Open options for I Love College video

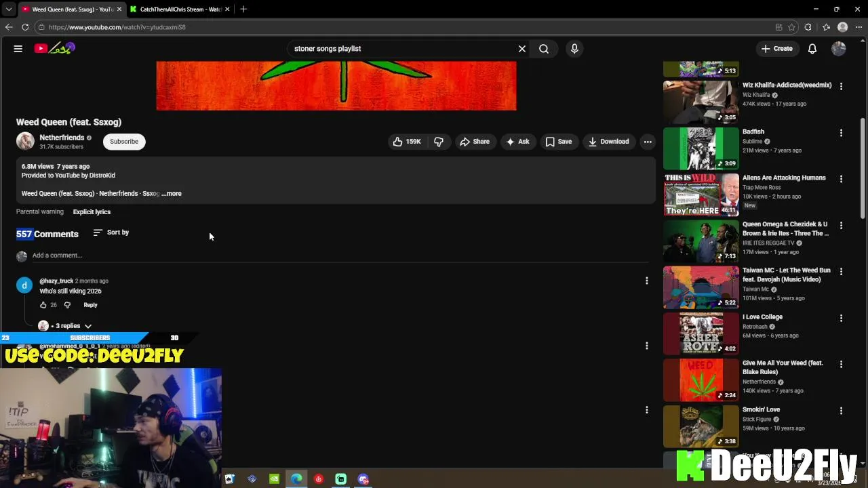pyautogui.click(x=841, y=318)
